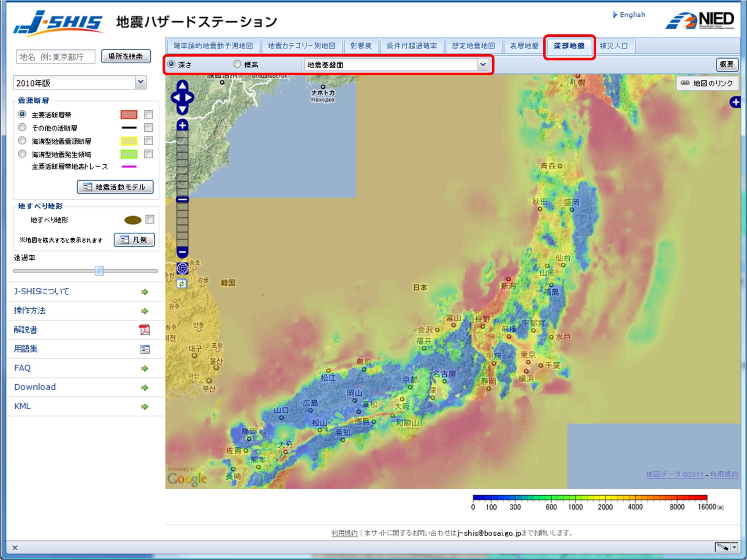The width and height of the screenshot is (747, 560).
Task: Click the 場所を検索 search button
Action: click(126, 56)
